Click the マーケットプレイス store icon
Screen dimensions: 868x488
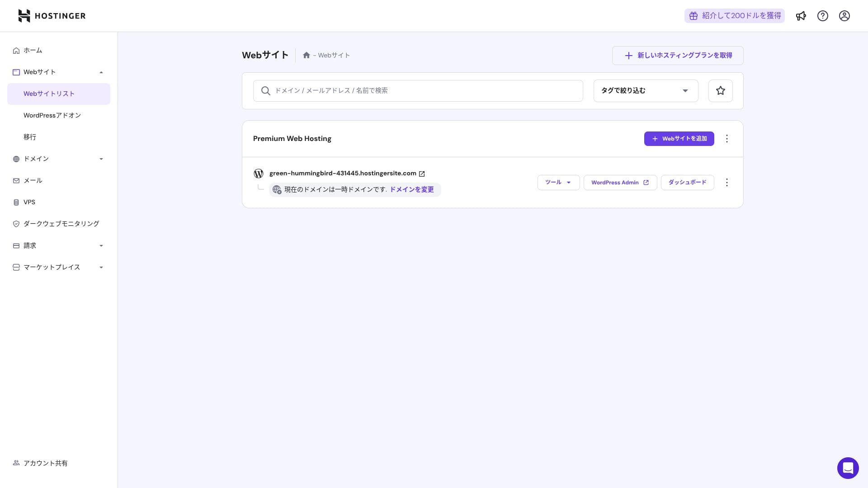[16, 267]
